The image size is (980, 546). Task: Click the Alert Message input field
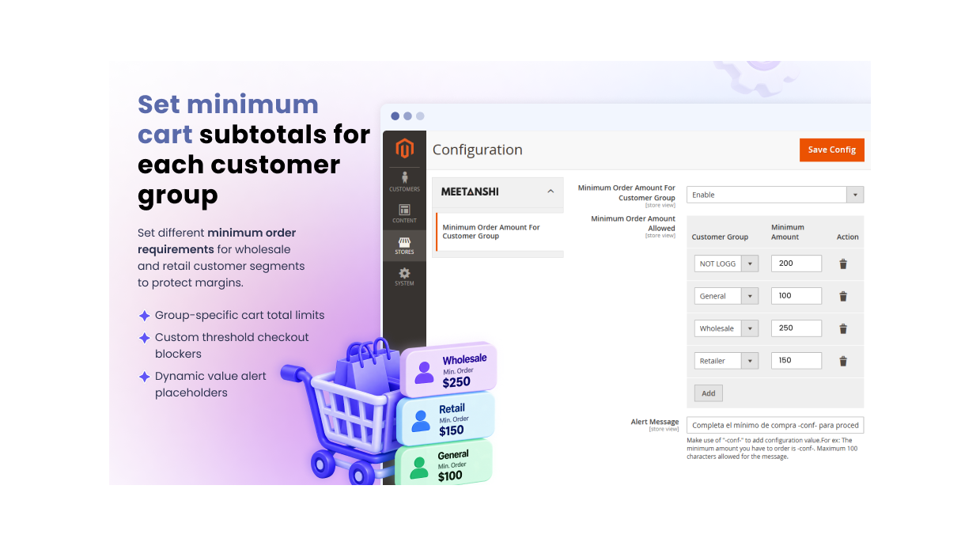tap(775, 425)
